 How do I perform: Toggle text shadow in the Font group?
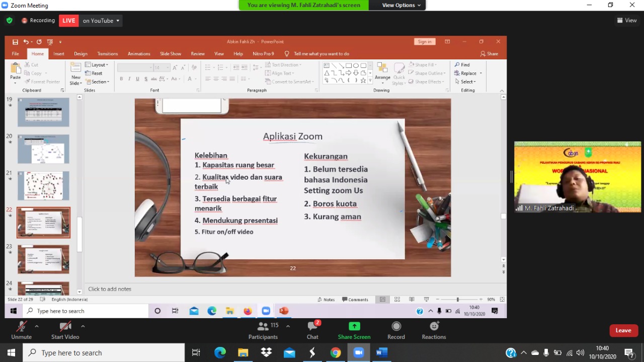tap(146, 79)
